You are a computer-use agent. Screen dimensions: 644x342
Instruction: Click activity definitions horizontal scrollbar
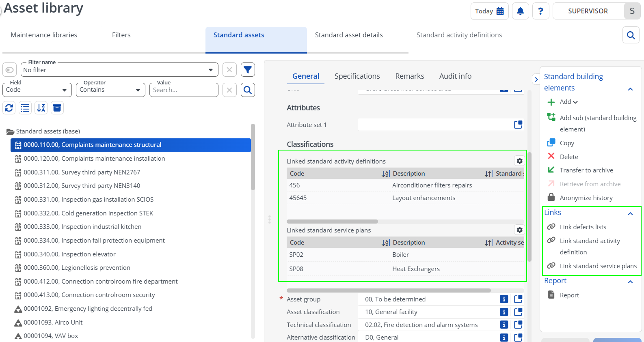point(332,222)
